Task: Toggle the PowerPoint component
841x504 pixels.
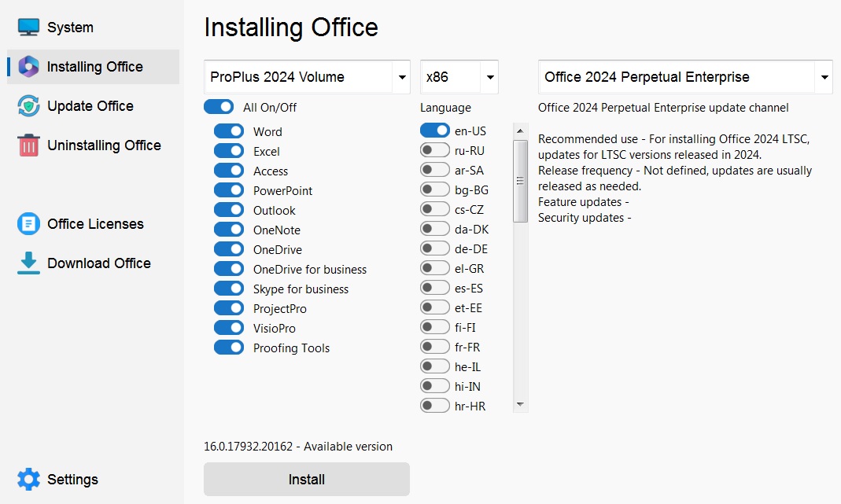Action: 229,190
